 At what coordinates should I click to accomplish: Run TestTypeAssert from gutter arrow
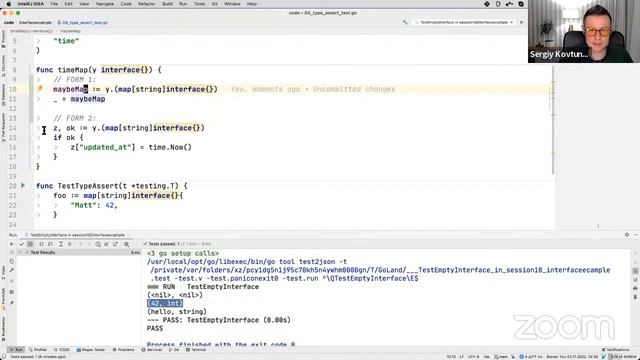pos(23,186)
